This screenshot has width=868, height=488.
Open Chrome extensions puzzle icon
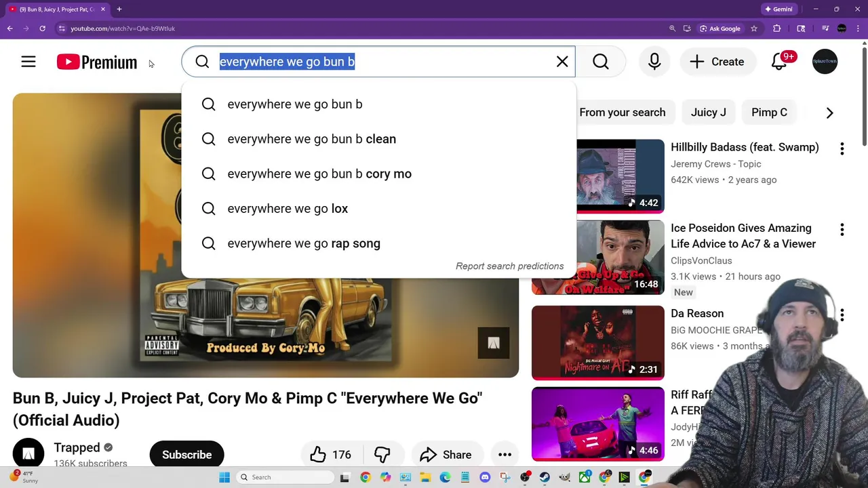[777, 28]
